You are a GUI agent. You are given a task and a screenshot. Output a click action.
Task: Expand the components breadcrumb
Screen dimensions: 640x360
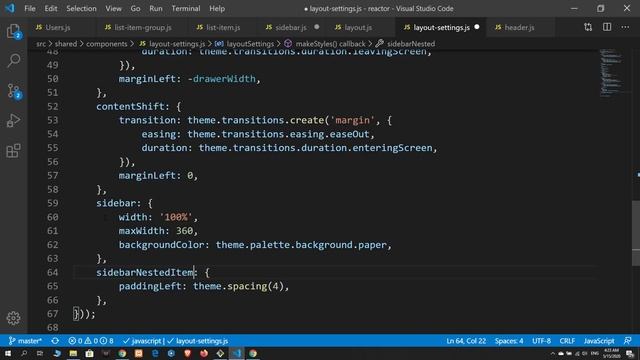(x=107, y=44)
